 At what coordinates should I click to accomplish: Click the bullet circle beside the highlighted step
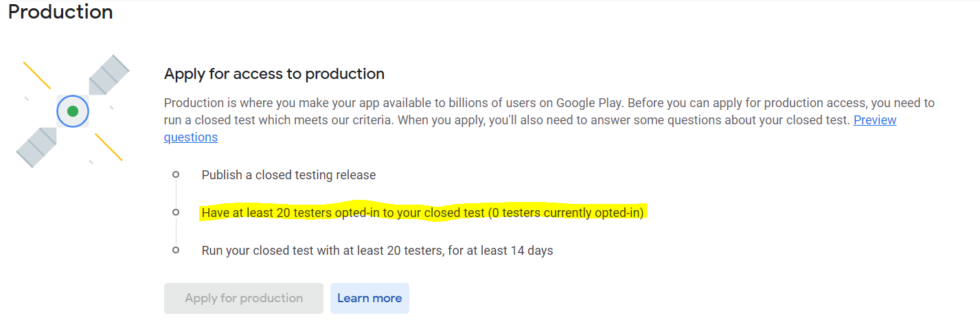click(x=176, y=213)
